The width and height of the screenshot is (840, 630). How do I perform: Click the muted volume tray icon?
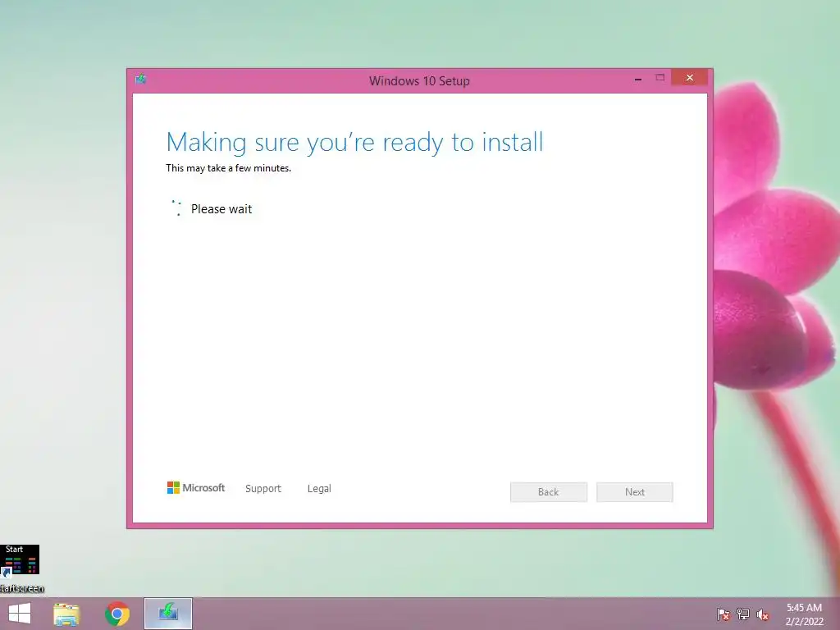(763, 614)
